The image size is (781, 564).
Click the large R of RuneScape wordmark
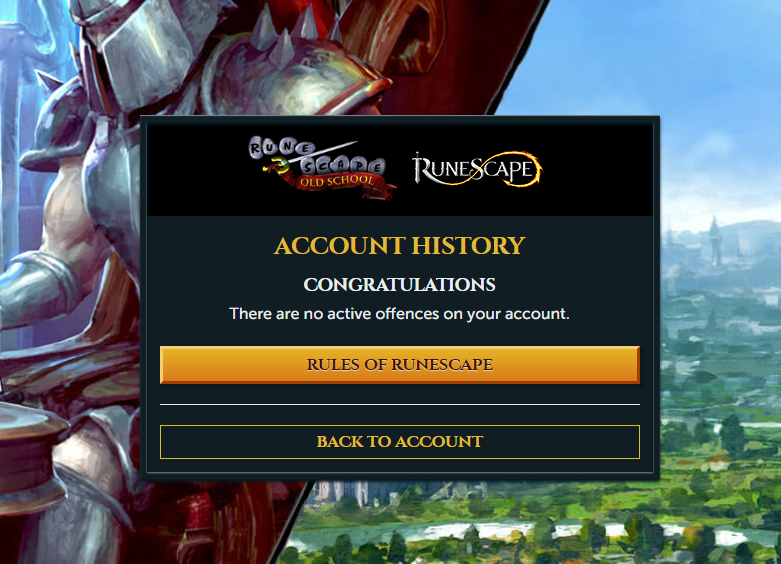coord(424,168)
